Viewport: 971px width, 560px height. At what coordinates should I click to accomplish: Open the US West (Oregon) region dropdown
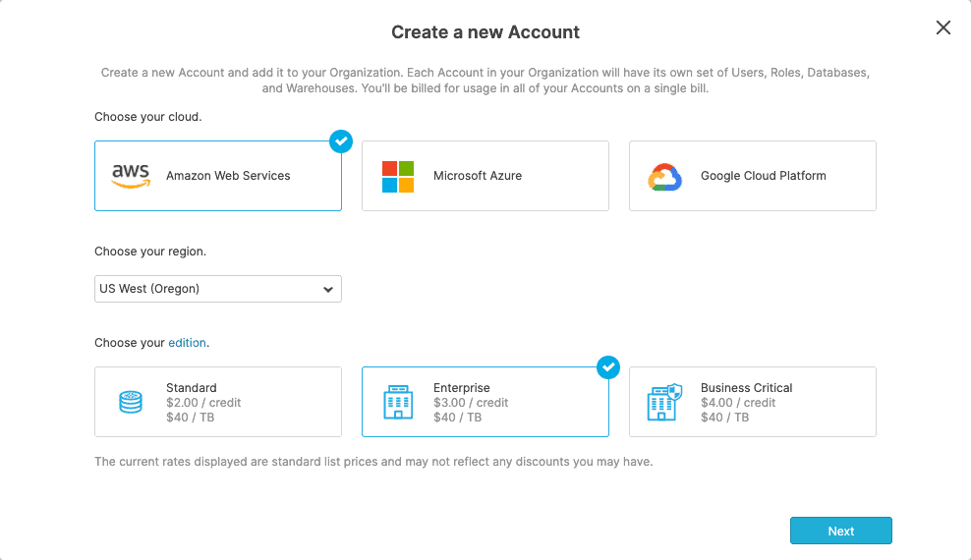(x=217, y=289)
